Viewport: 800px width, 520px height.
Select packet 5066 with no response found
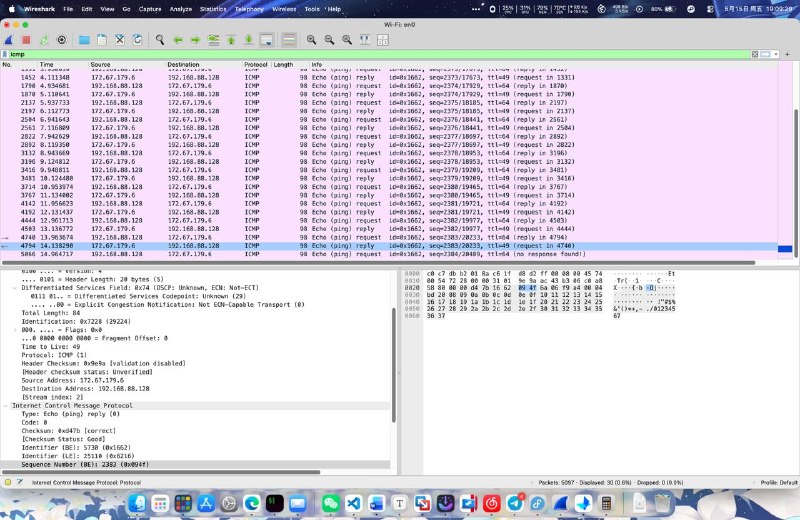(389, 254)
